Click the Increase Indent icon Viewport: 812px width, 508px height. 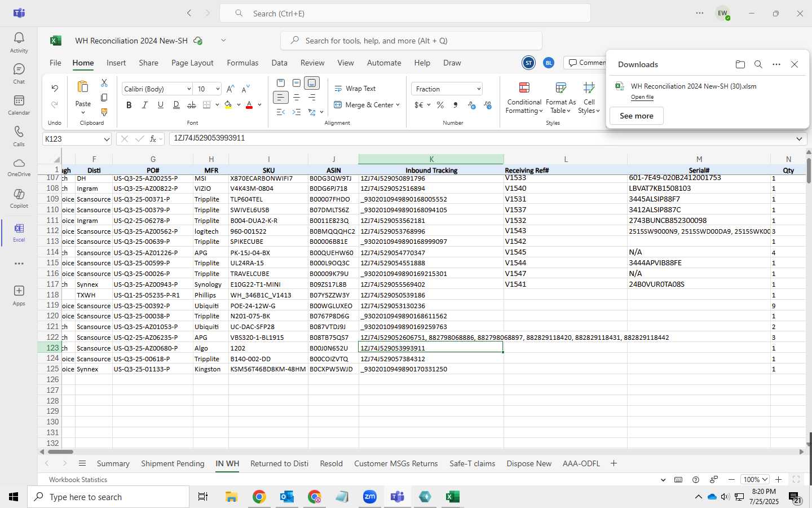coord(296,112)
